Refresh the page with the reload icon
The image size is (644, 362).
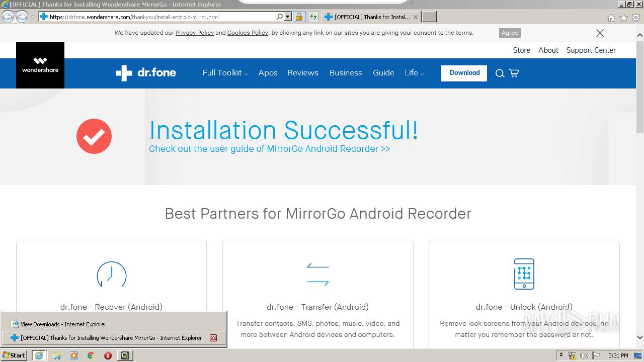click(x=313, y=17)
